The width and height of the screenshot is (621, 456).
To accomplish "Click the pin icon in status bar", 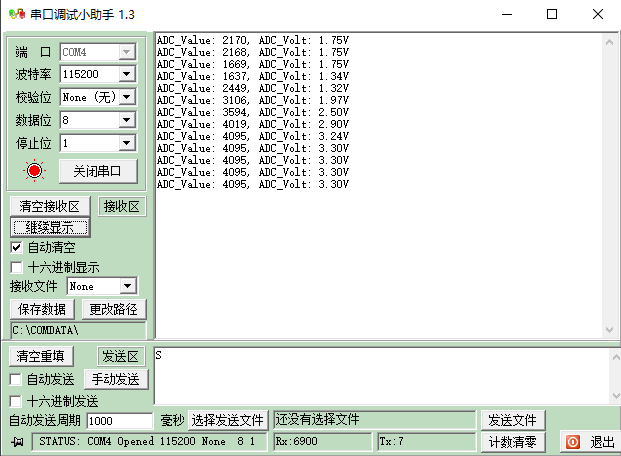I will (x=17, y=442).
